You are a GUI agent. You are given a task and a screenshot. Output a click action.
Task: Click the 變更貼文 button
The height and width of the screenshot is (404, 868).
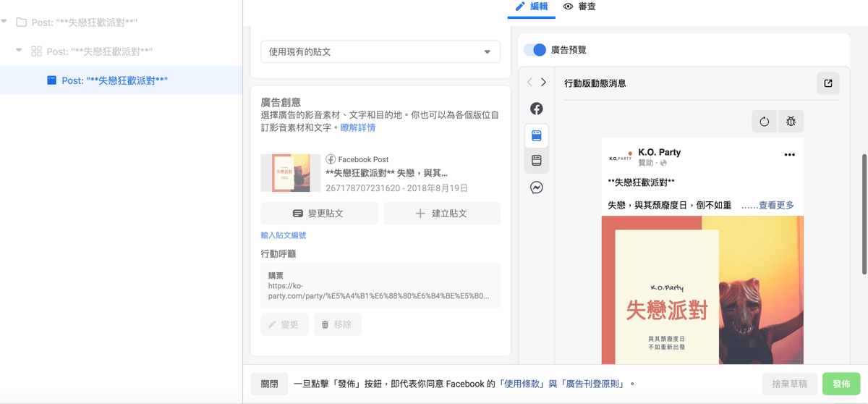pos(319,214)
